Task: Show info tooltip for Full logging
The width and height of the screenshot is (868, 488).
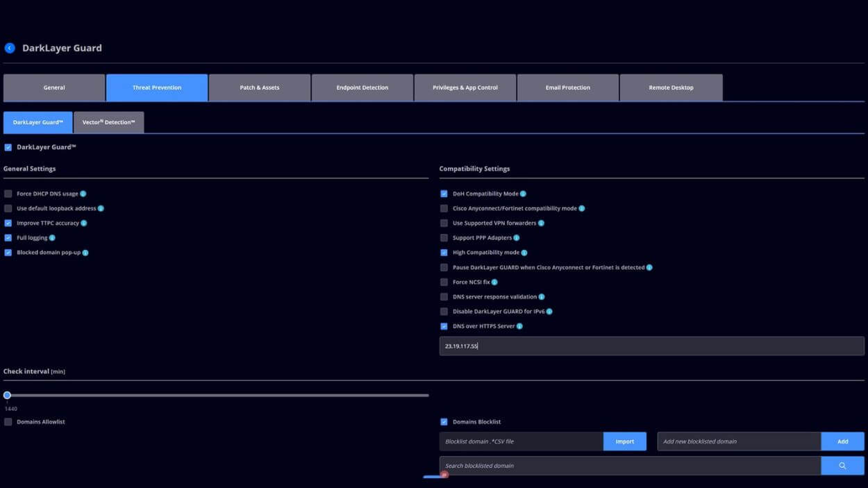Action: [52, 238]
